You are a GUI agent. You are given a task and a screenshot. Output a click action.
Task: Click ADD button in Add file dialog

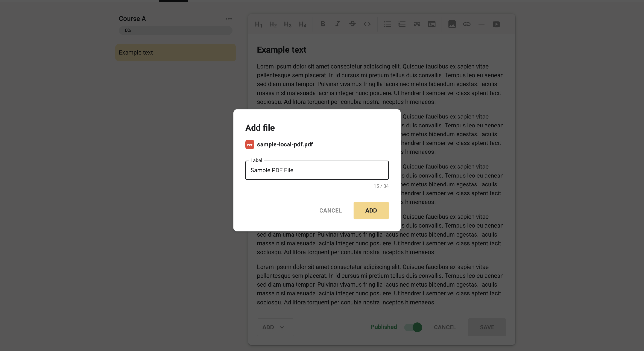tap(371, 211)
